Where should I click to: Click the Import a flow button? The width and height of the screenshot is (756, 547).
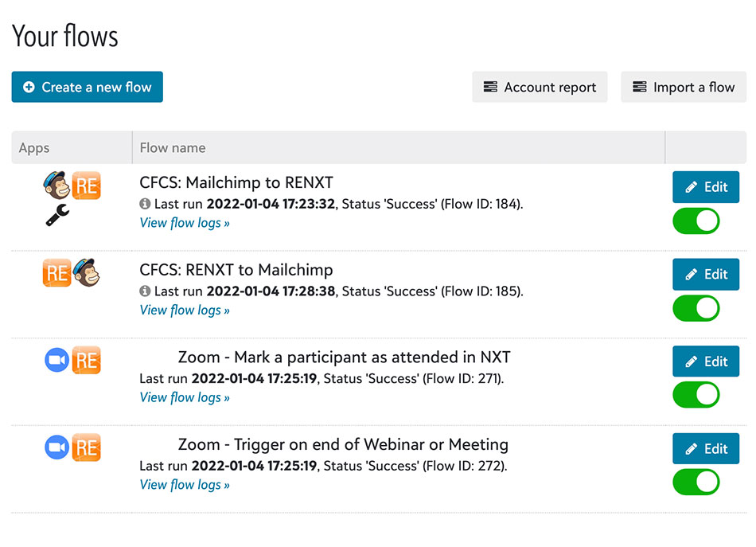(684, 88)
